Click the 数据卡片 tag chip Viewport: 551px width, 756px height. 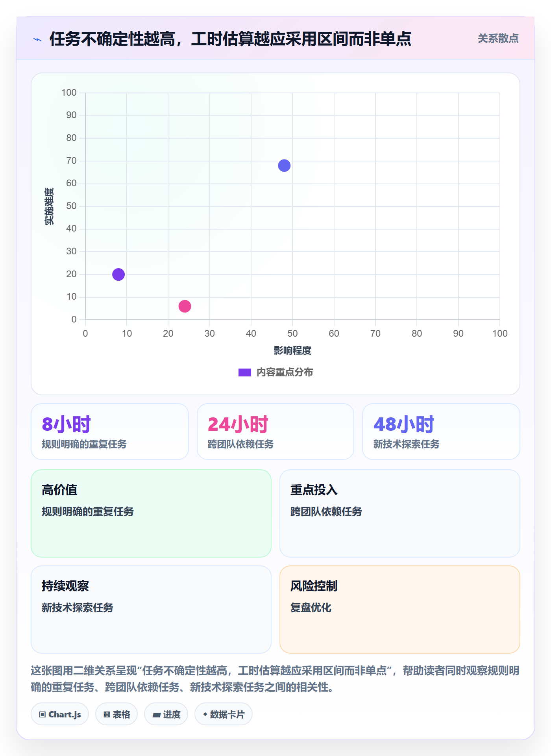tap(224, 714)
